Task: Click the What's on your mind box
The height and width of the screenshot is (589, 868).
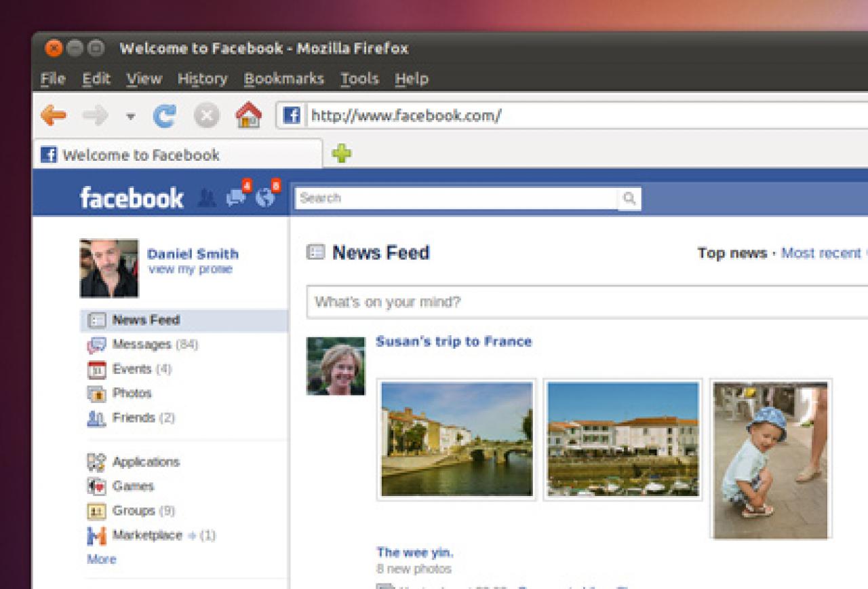Action: tap(587, 302)
